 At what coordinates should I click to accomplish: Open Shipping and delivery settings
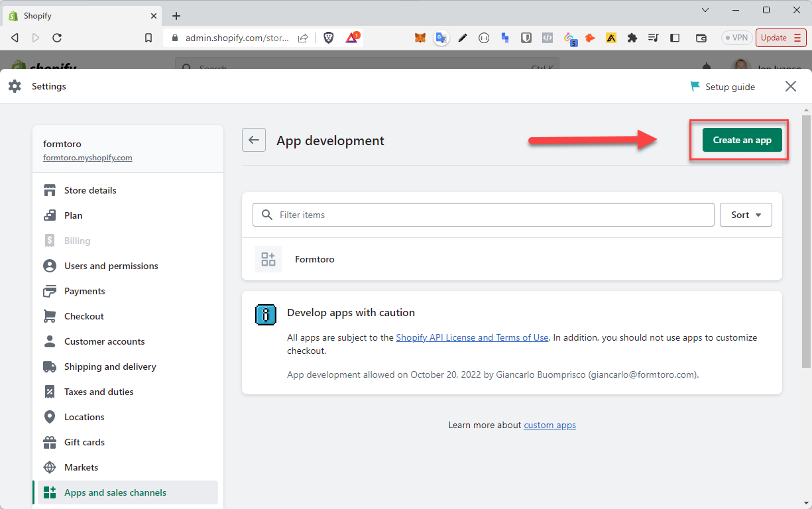(x=128, y=367)
